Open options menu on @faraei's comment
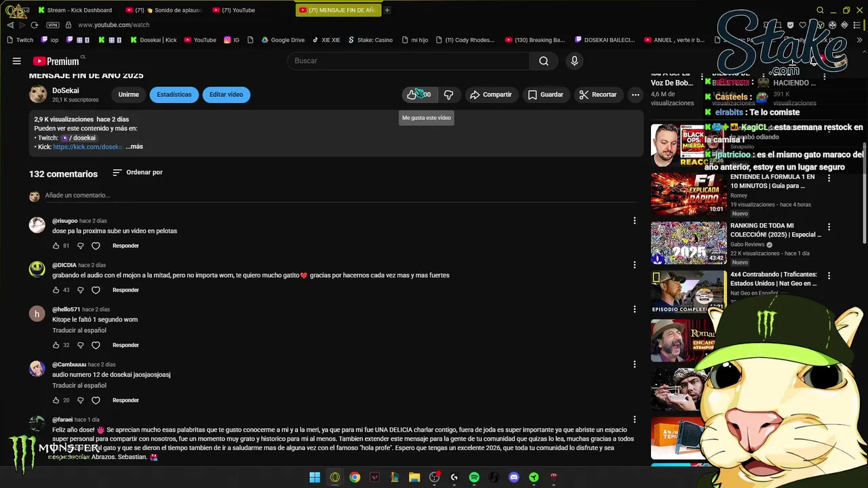The height and width of the screenshot is (488, 868). (635, 420)
